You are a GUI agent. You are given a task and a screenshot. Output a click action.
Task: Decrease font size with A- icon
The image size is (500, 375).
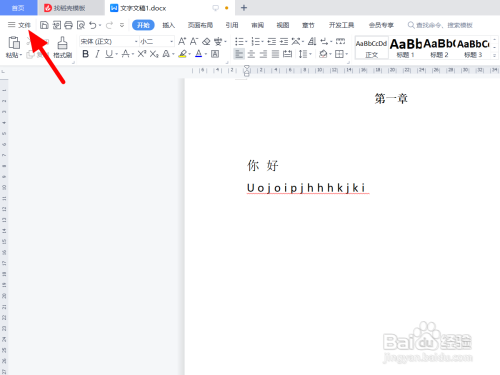194,41
